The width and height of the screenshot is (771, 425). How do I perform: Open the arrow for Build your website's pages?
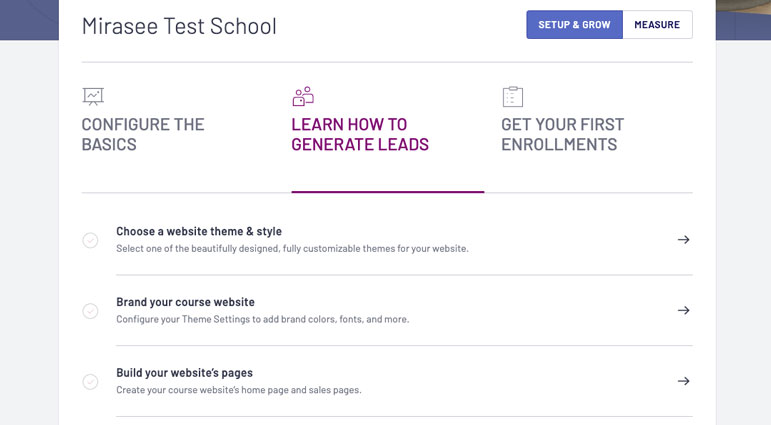point(683,381)
